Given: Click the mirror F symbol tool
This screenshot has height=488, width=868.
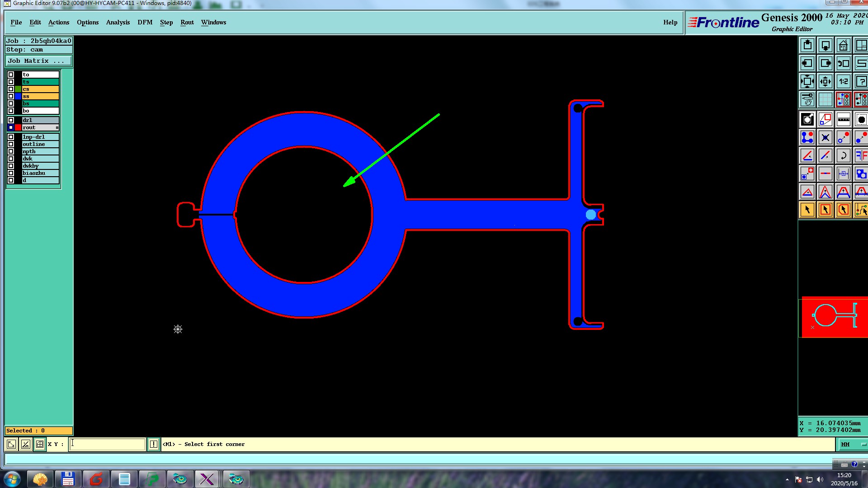Looking at the screenshot, I should tap(861, 156).
